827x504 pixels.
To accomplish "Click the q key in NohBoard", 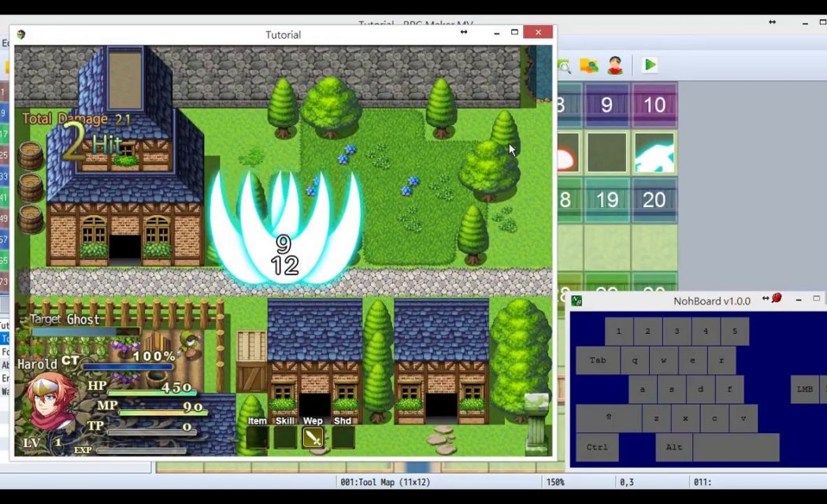I will click(635, 360).
